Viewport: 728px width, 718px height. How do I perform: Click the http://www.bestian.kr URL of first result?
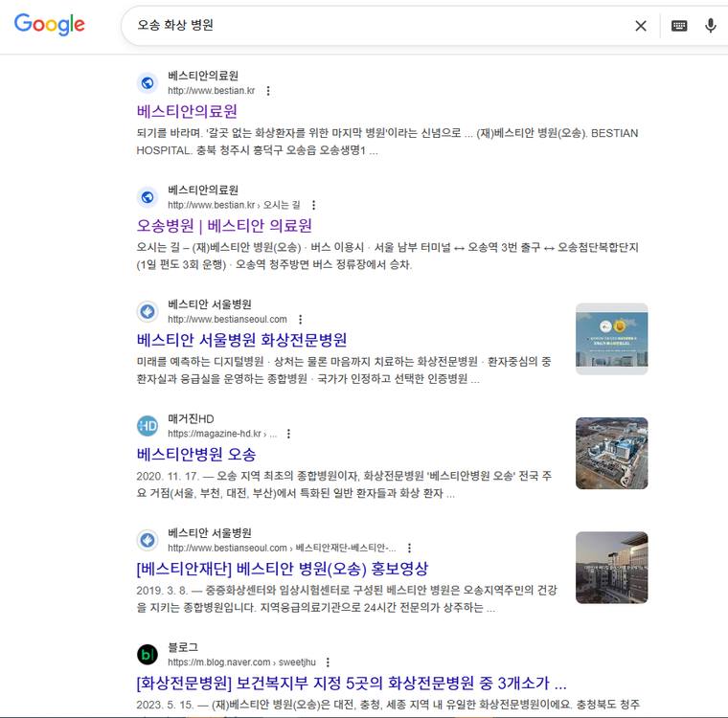[x=212, y=91]
